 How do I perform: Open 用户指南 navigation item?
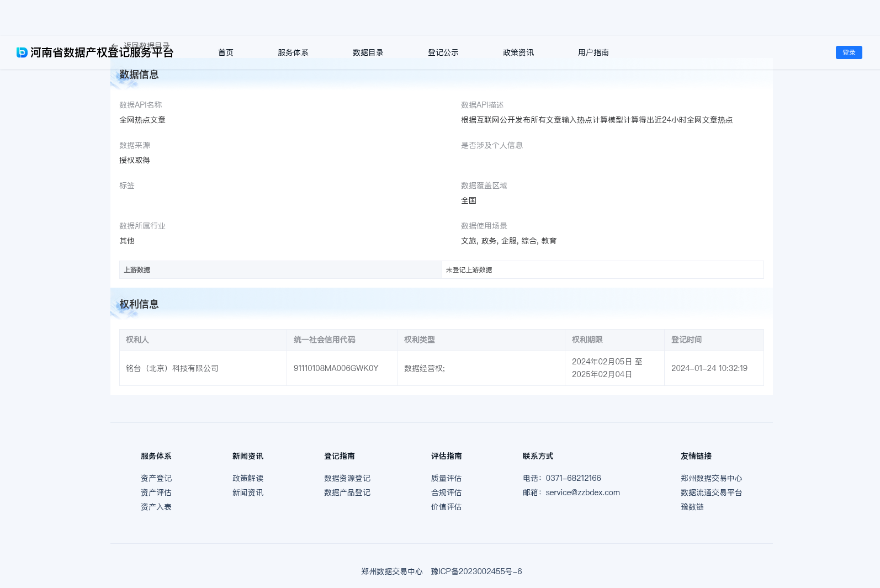(x=593, y=52)
